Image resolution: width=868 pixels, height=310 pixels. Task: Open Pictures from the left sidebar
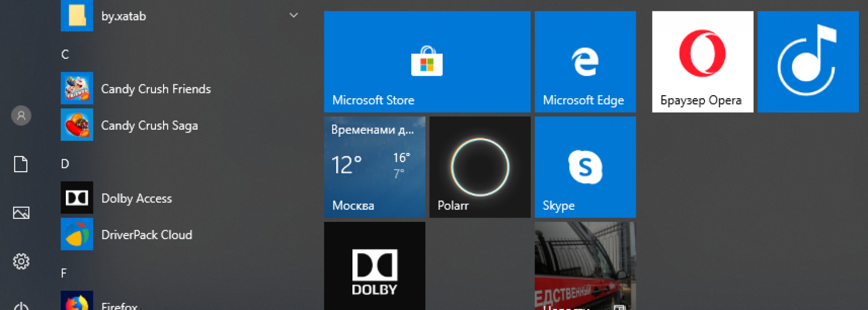point(21,213)
